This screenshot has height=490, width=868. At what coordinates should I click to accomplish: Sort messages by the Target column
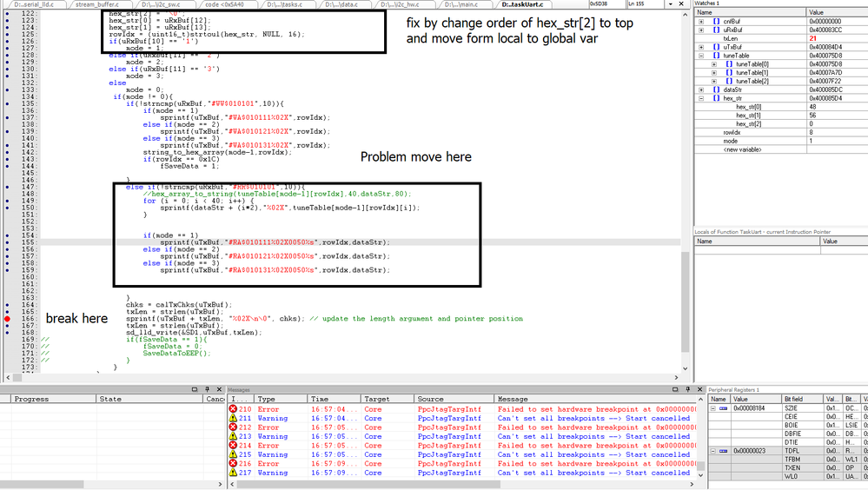pos(388,399)
